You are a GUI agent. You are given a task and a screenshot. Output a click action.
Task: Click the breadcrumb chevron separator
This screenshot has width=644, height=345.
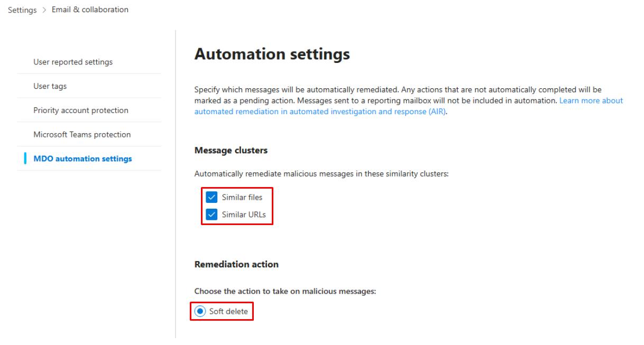point(44,10)
